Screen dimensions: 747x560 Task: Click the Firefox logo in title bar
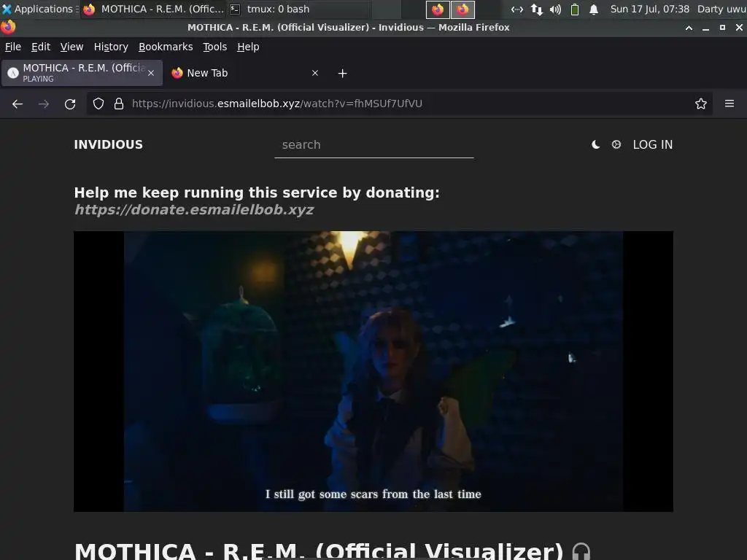point(8,27)
